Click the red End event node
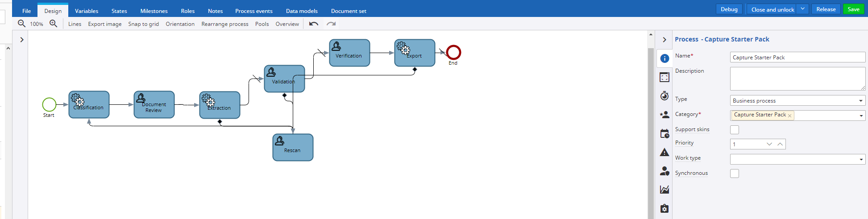This screenshot has height=219, width=868. (453, 53)
